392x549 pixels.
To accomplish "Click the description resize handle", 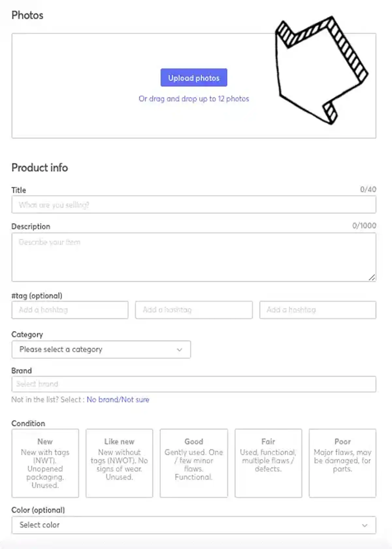I will pos(372,278).
